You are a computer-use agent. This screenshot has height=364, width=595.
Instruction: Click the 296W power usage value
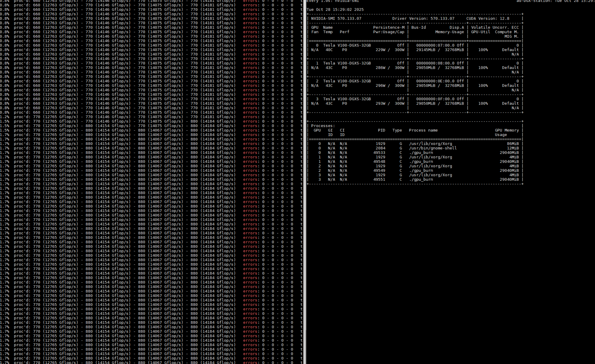[x=380, y=86]
